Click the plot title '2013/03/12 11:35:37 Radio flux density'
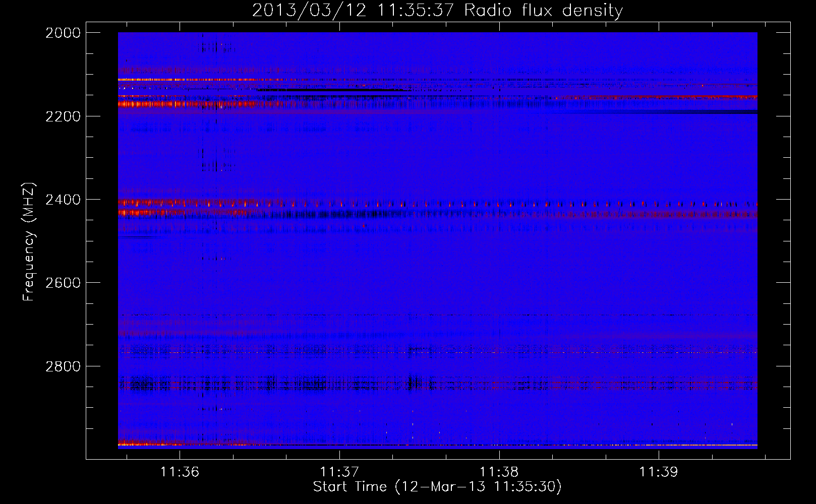This screenshot has height=504, width=816. coord(437,10)
